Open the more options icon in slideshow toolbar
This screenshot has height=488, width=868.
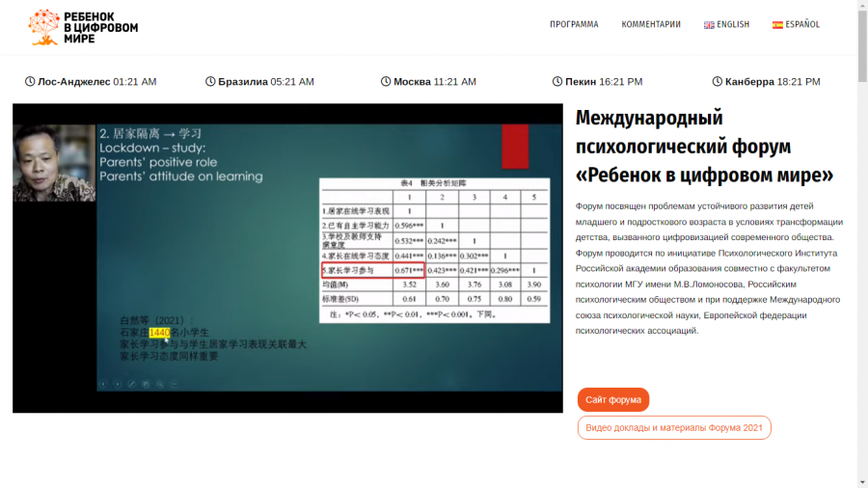(174, 384)
